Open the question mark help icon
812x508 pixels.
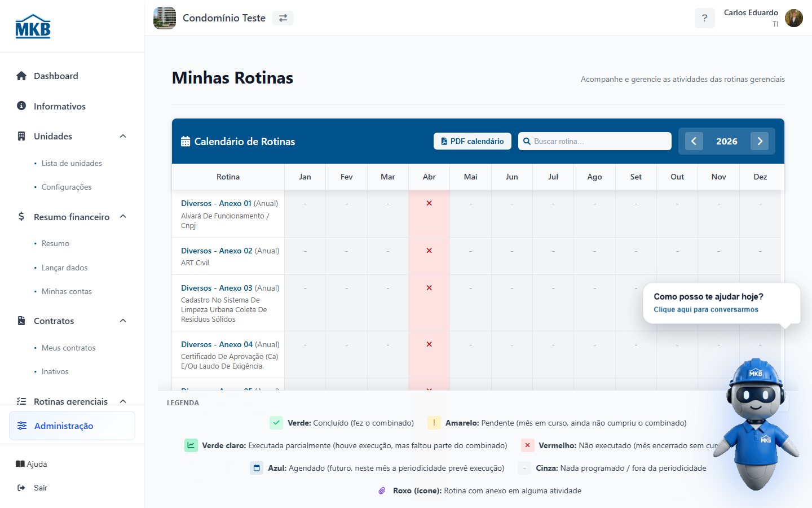click(x=704, y=18)
